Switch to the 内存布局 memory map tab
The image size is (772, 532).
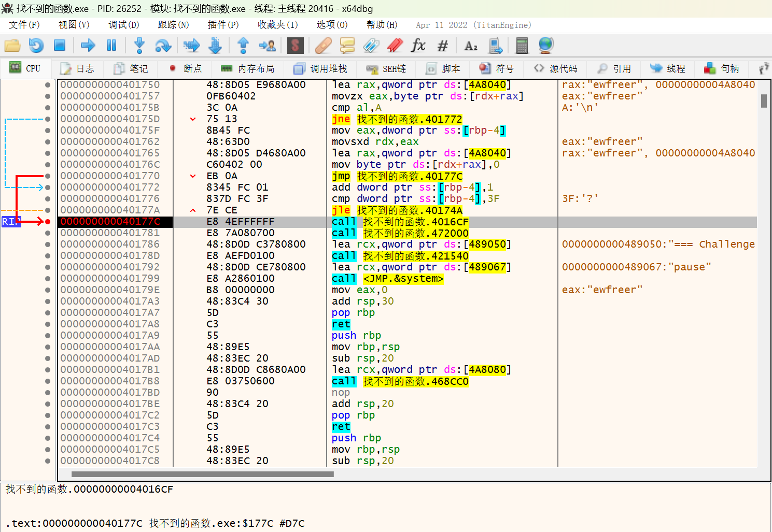[x=248, y=68]
